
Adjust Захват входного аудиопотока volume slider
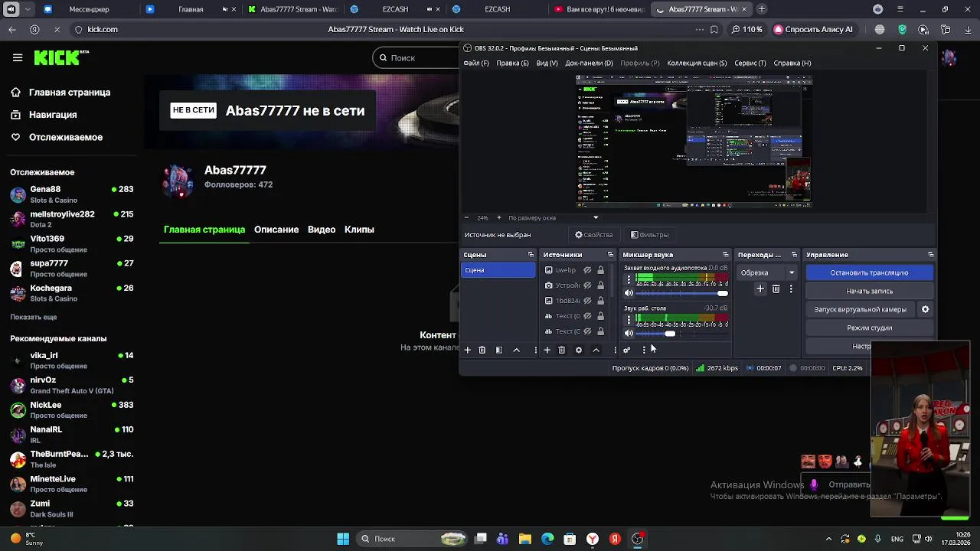coord(681,293)
